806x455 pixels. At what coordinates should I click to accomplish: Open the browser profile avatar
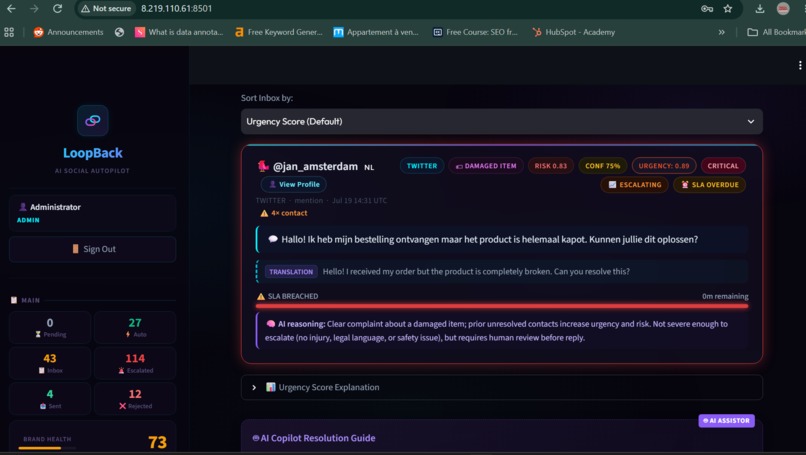pos(783,9)
